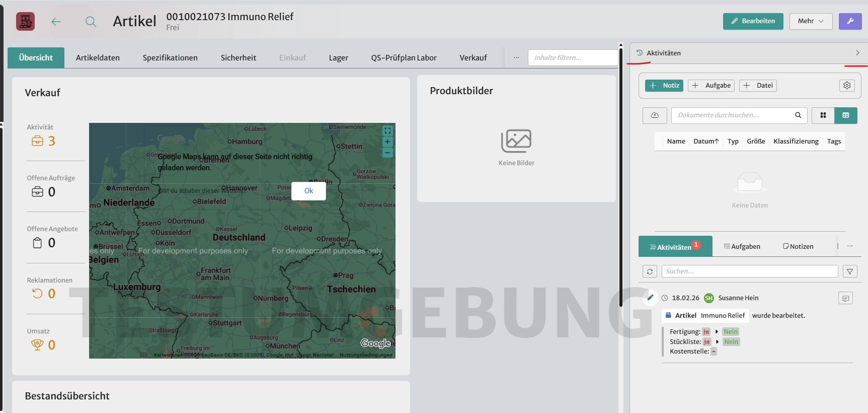
Task: Zoom out on the map
Action: click(x=387, y=152)
